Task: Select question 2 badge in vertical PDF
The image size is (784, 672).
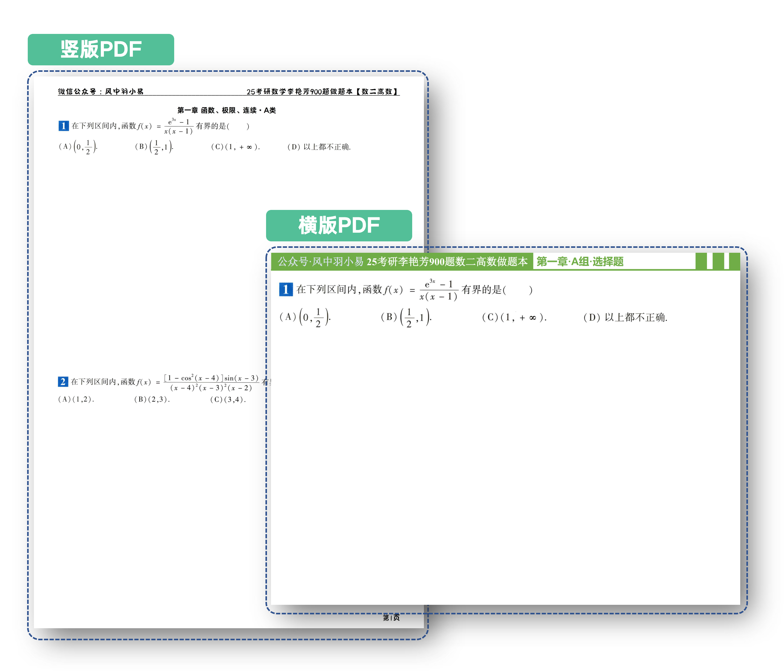Action: click(x=63, y=381)
